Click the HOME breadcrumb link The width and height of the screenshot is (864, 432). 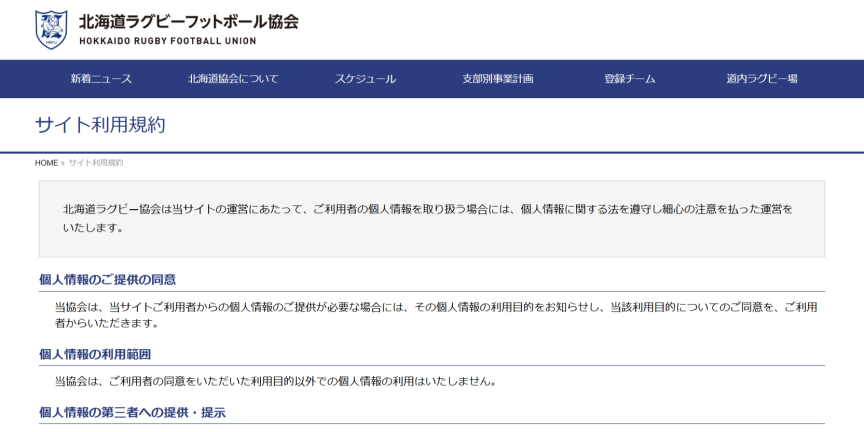pos(46,162)
